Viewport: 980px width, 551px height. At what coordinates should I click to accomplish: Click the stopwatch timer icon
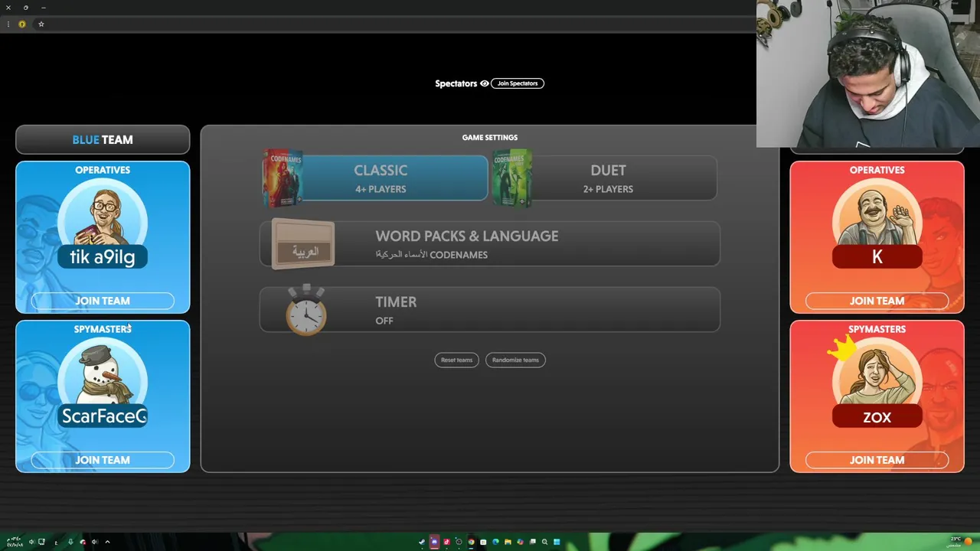click(x=306, y=310)
